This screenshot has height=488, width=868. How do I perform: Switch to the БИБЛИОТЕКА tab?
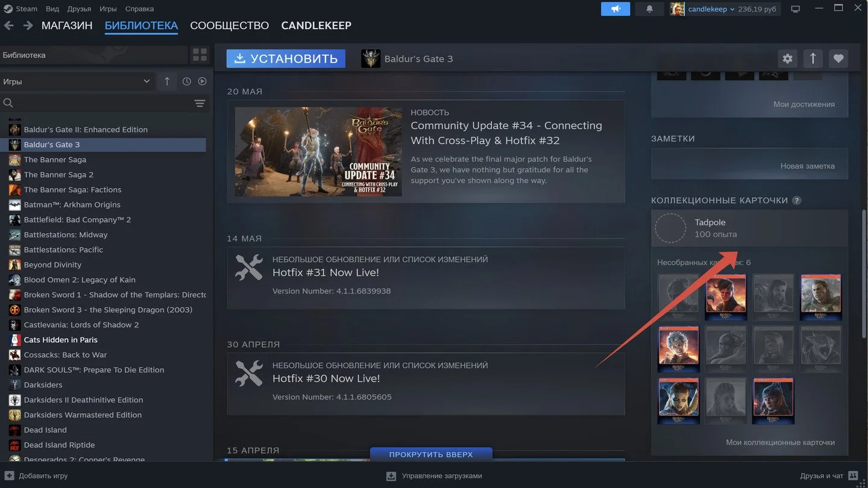pyautogui.click(x=141, y=25)
